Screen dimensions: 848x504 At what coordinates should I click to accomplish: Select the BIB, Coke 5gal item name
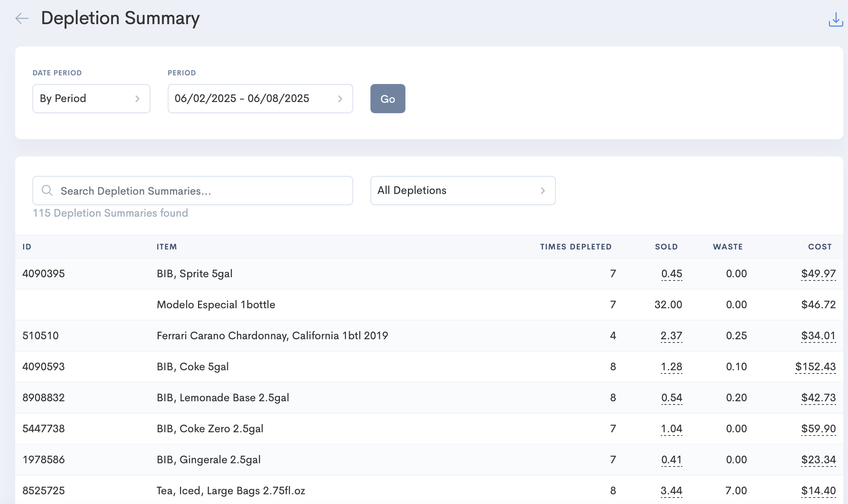(193, 367)
